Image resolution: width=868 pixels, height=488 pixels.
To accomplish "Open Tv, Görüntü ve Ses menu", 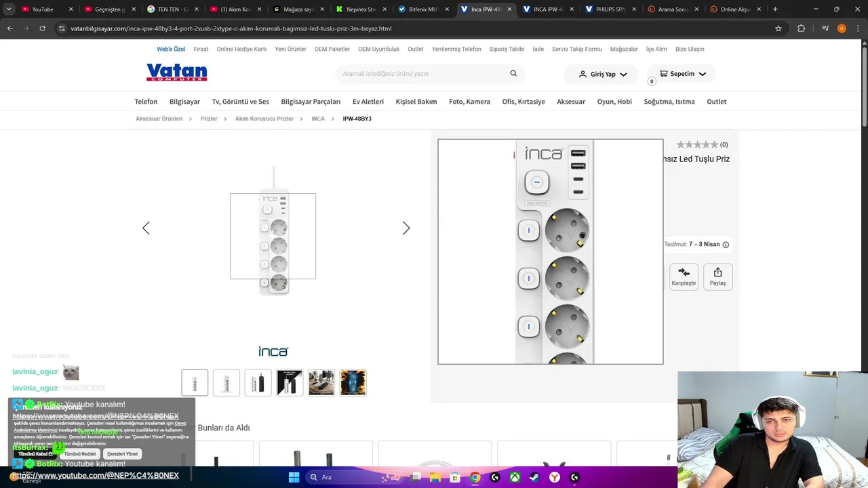I will coord(241,102).
